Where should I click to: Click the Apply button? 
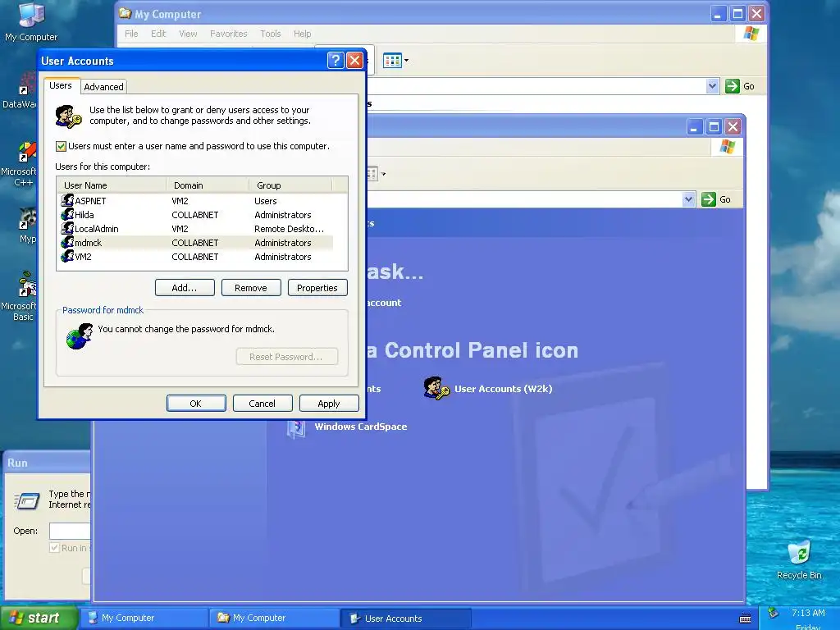coord(329,404)
